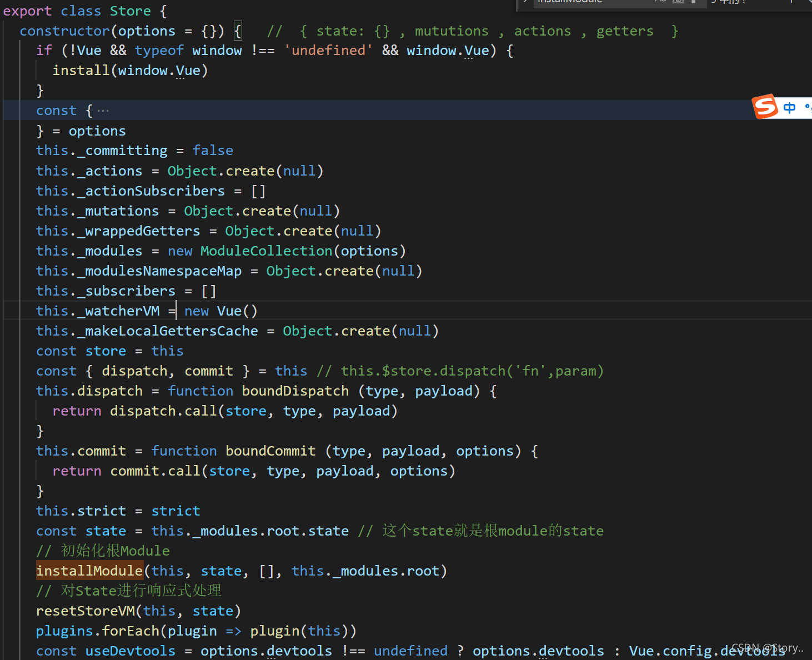The image size is (812, 660).
Task: Click 'this._committing = false' line
Action: click(x=134, y=151)
